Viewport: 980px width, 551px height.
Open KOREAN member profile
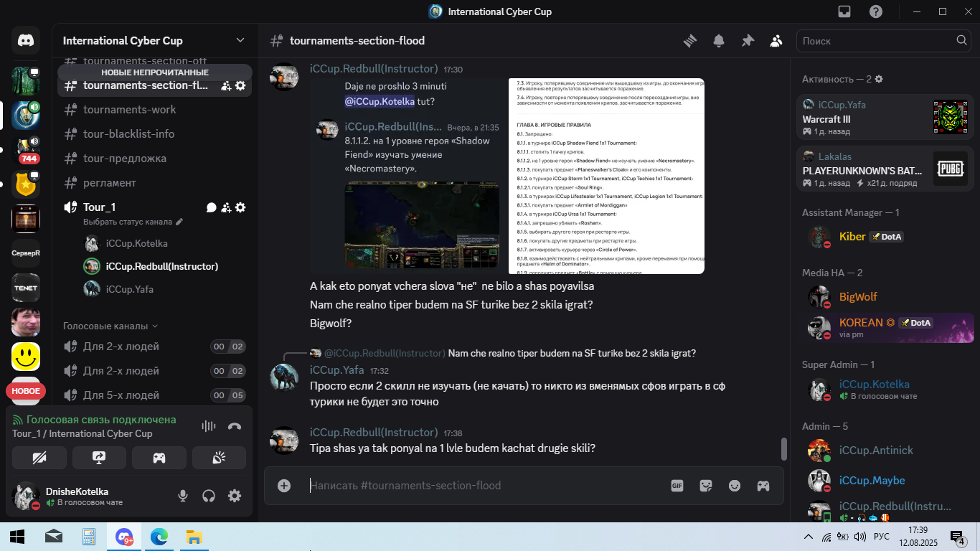885,327
